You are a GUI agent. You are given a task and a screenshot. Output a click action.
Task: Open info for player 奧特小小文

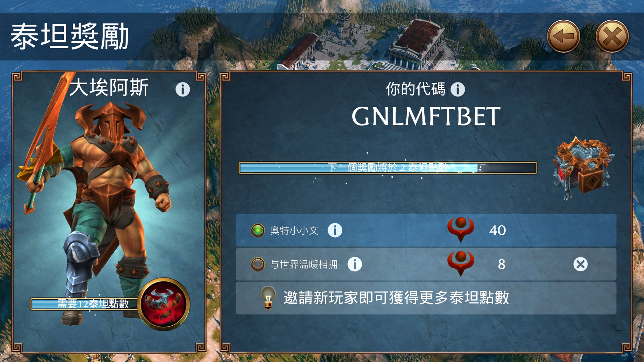pos(335,230)
